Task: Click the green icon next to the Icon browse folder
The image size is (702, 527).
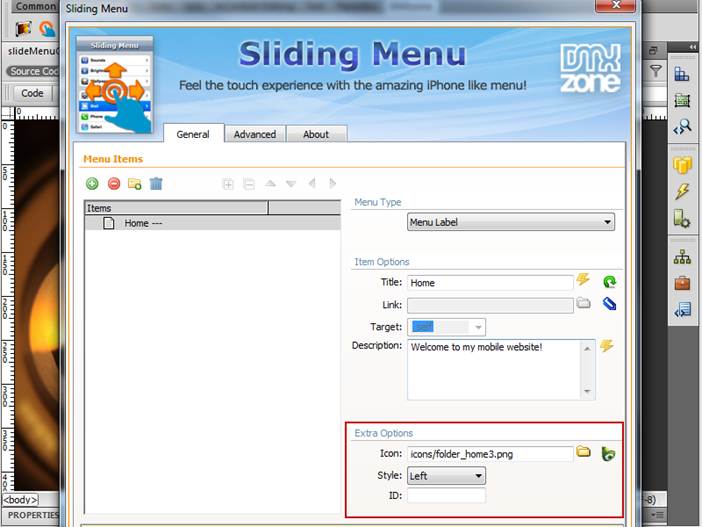Action: pyautogui.click(x=608, y=454)
